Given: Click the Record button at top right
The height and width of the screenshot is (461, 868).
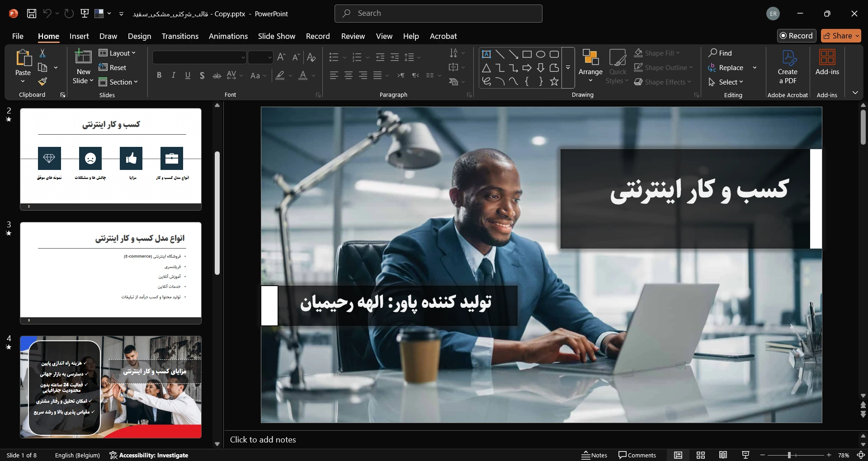Looking at the screenshot, I should tap(796, 36).
